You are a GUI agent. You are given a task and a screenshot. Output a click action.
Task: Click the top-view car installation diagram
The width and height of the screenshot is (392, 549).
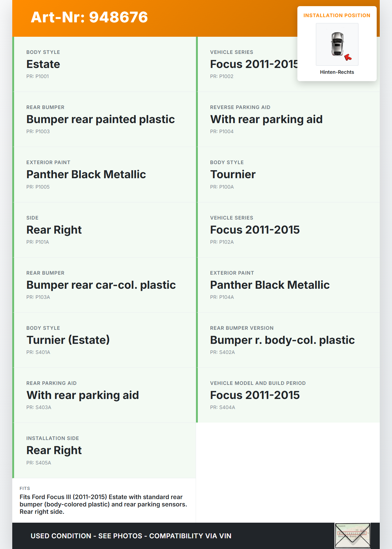tap(337, 44)
